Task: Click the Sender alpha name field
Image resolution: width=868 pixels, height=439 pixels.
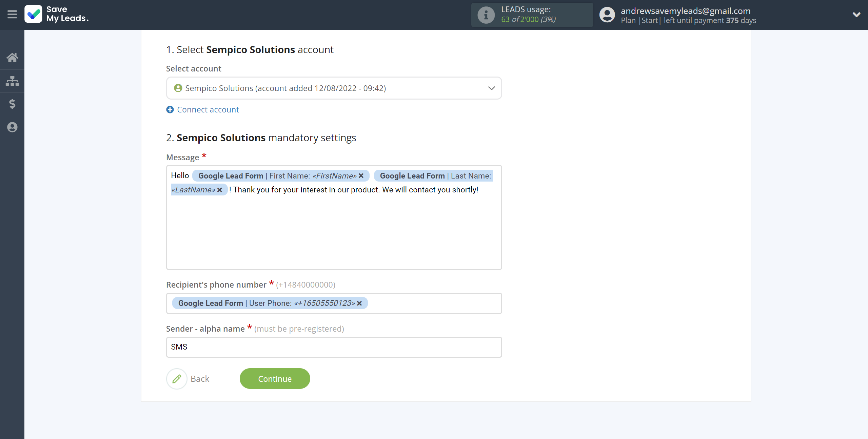Action: [x=334, y=347]
